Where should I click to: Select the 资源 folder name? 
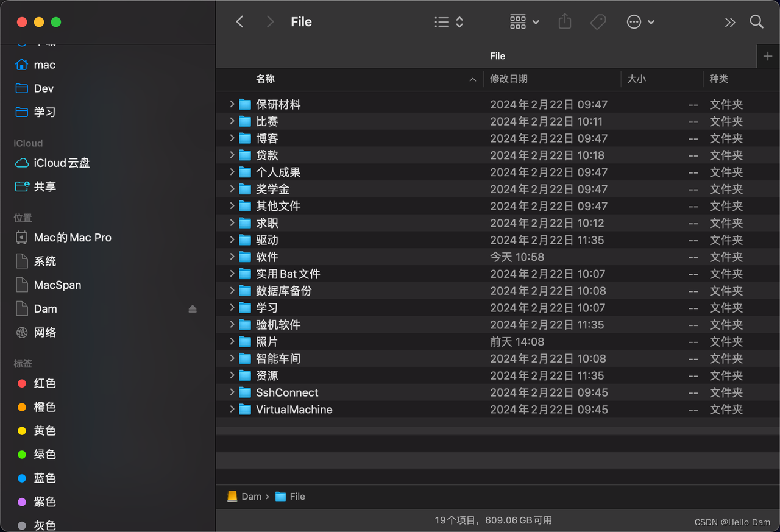(x=267, y=375)
